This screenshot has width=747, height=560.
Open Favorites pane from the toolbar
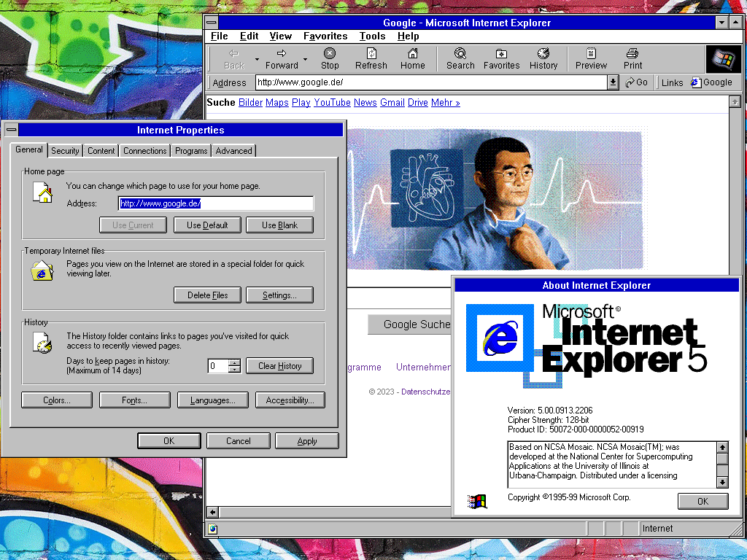click(x=501, y=58)
